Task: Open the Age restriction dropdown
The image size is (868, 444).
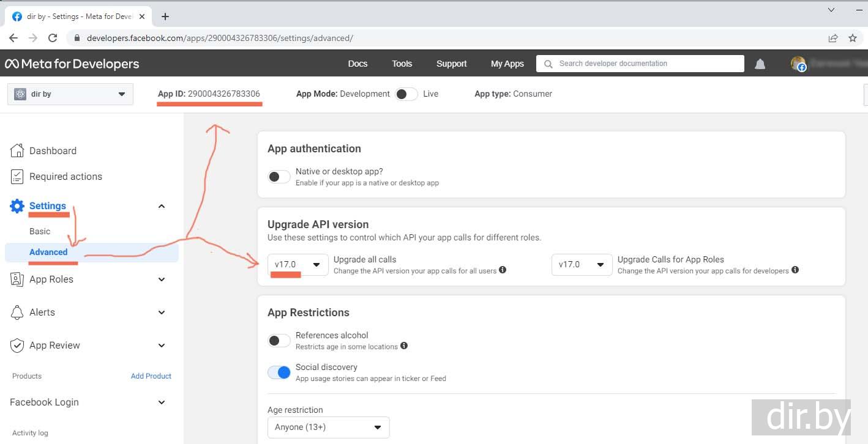Action: [x=328, y=427]
